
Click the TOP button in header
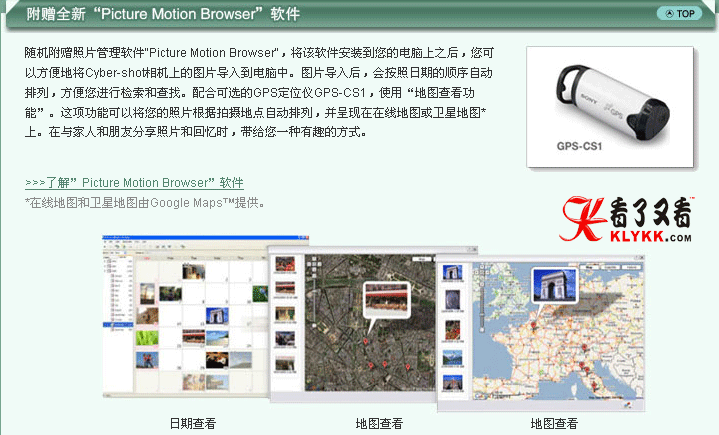point(678,13)
